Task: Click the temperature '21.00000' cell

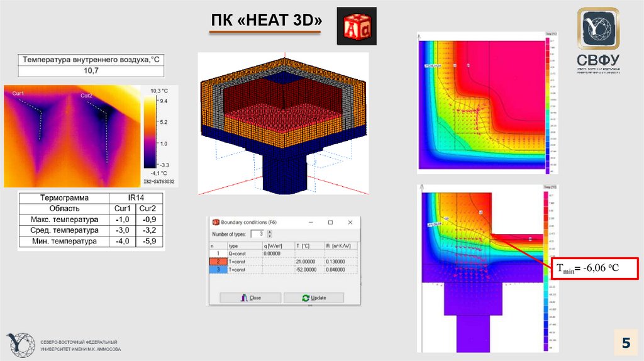Action: pyautogui.click(x=309, y=262)
